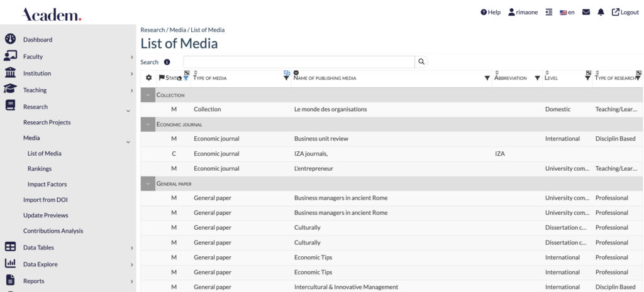The width and height of the screenshot is (644, 292).
Task: Collapse the Economic journal group
Action: pyautogui.click(x=148, y=125)
